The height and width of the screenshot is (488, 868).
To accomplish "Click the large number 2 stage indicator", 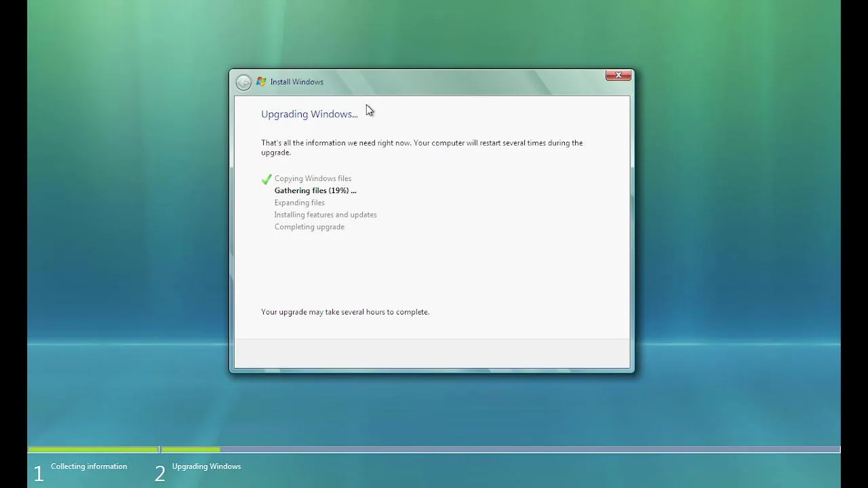I will point(160,474).
